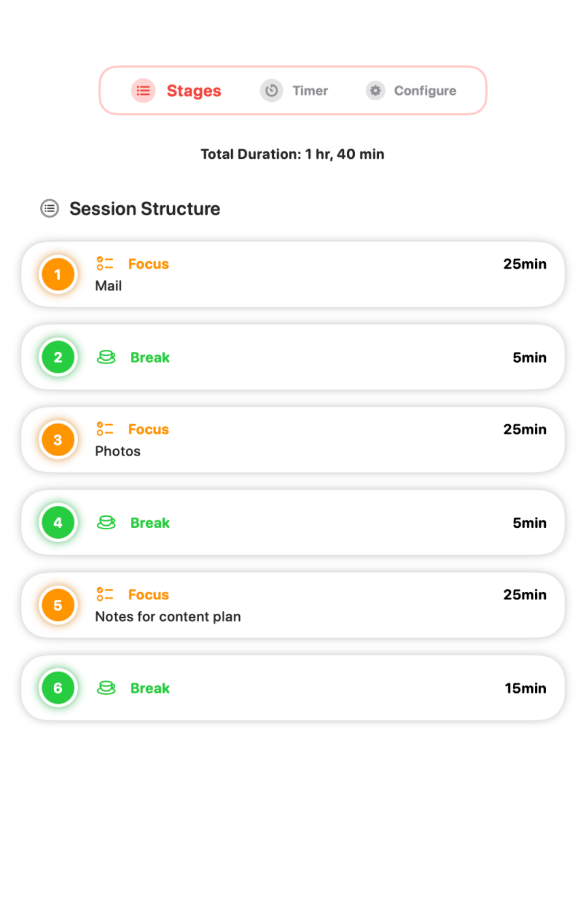
Task: Open the Notes for content plan stage
Action: click(x=168, y=617)
